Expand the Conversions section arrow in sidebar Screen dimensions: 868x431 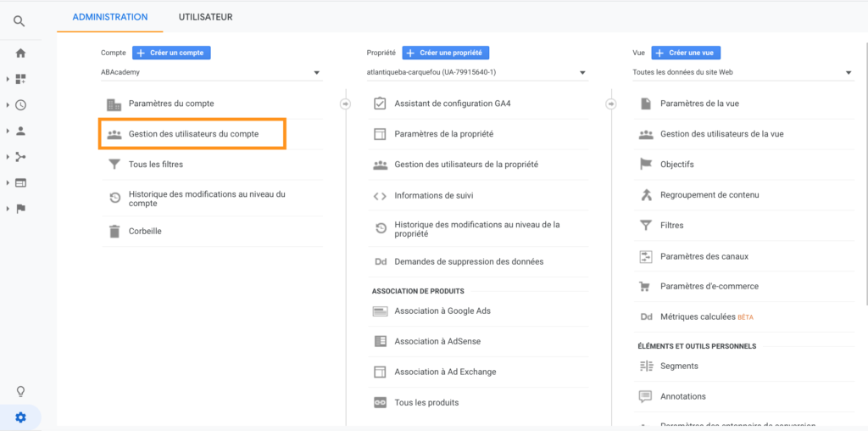coord(8,209)
